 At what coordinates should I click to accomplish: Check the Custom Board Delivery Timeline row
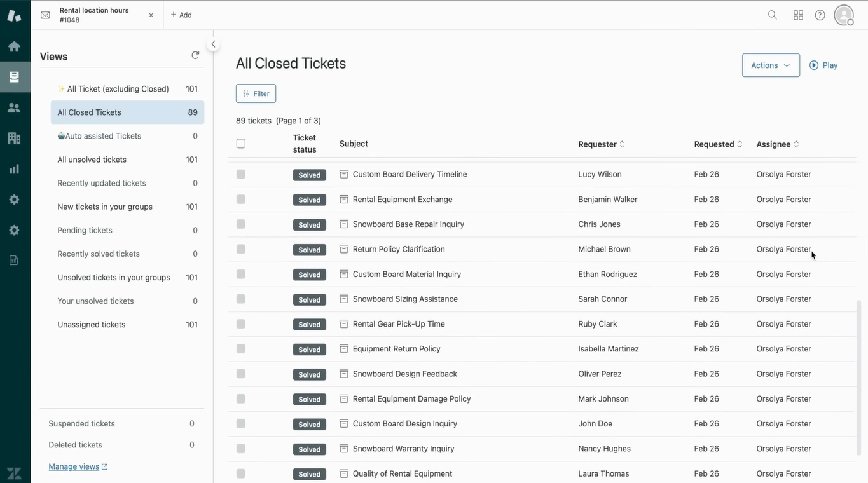coord(241,174)
